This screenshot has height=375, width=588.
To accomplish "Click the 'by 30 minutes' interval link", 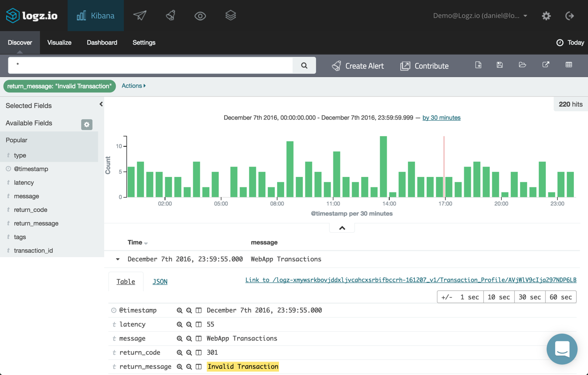I will [x=441, y=118].
